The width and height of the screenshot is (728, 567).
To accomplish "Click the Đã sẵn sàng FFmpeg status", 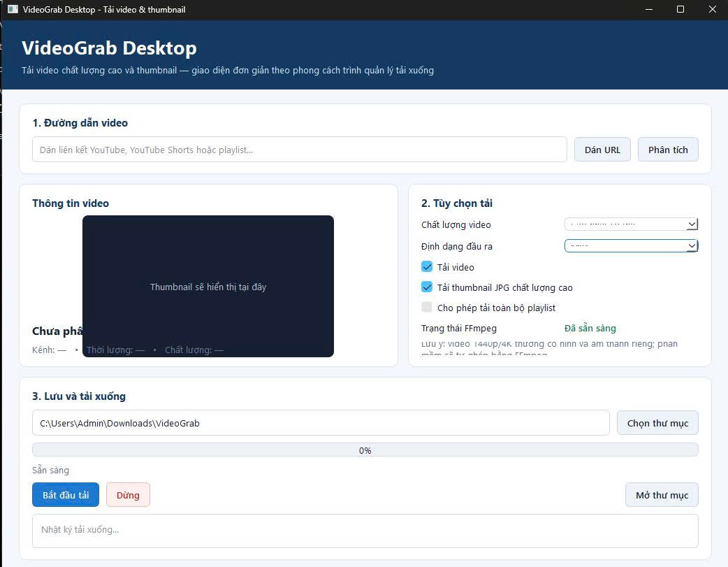I will tap(590, 328).
